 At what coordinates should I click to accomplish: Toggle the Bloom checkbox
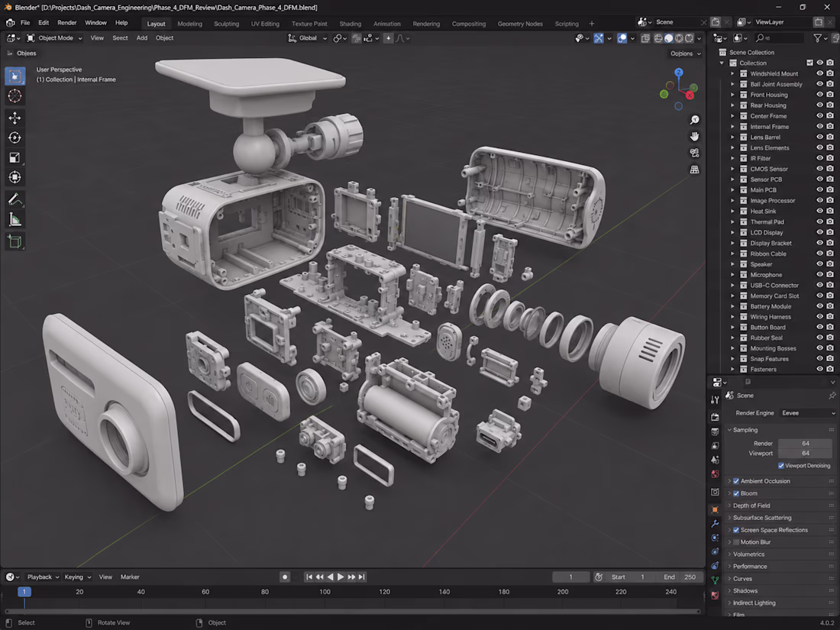tap(736, 493)
